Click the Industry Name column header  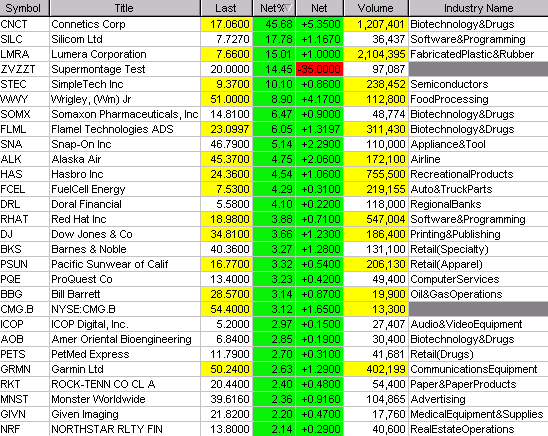coord(478,8)
